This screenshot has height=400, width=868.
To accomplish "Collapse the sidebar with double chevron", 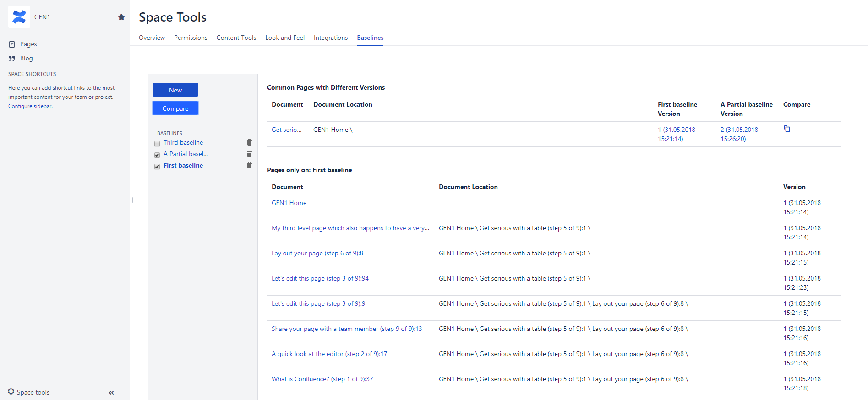I will (x=111, y=393).
